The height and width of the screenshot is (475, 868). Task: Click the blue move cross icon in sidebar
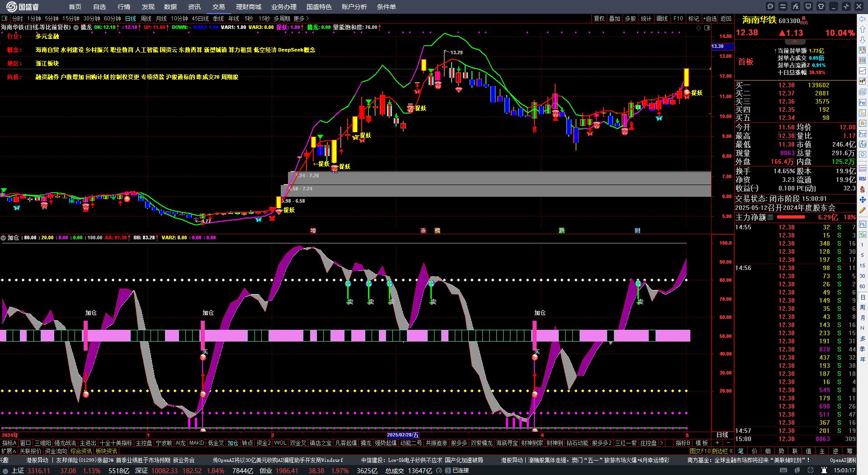(863, 199)
